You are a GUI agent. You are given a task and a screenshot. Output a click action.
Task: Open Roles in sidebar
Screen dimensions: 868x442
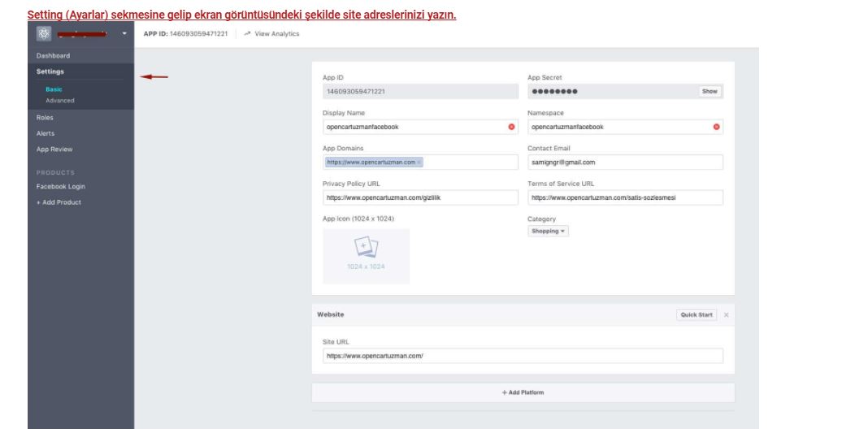click(x=45, y=117)
